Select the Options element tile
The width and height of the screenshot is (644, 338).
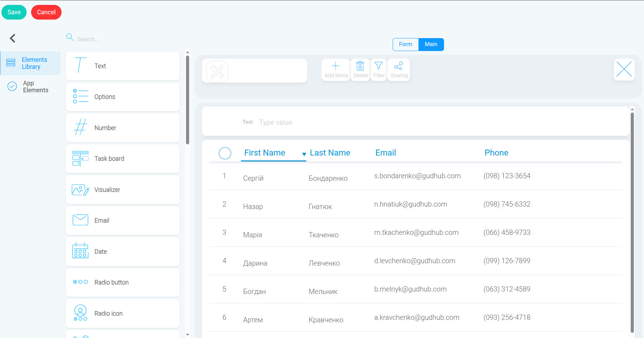click(123, 97)
